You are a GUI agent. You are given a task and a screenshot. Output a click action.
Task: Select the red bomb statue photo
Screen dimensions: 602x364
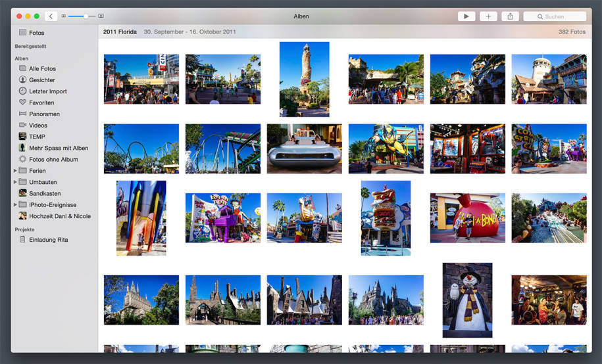(x=468, y=218)
